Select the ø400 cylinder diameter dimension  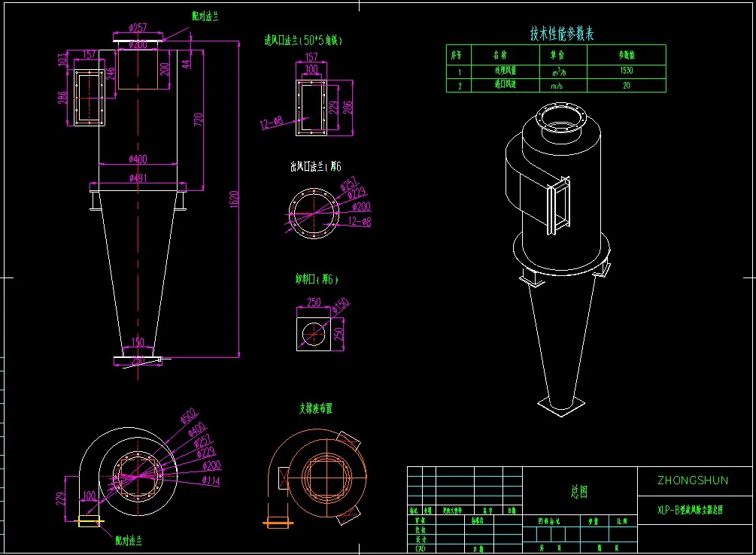tap(138, 159)
